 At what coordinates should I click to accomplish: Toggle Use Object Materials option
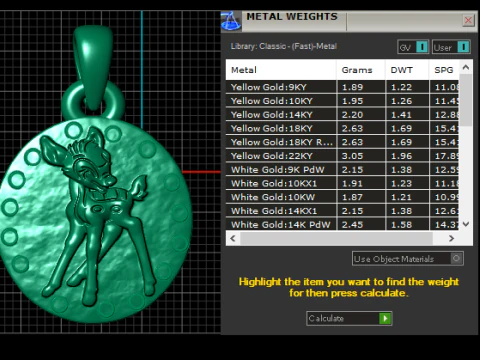click(408, 259)
